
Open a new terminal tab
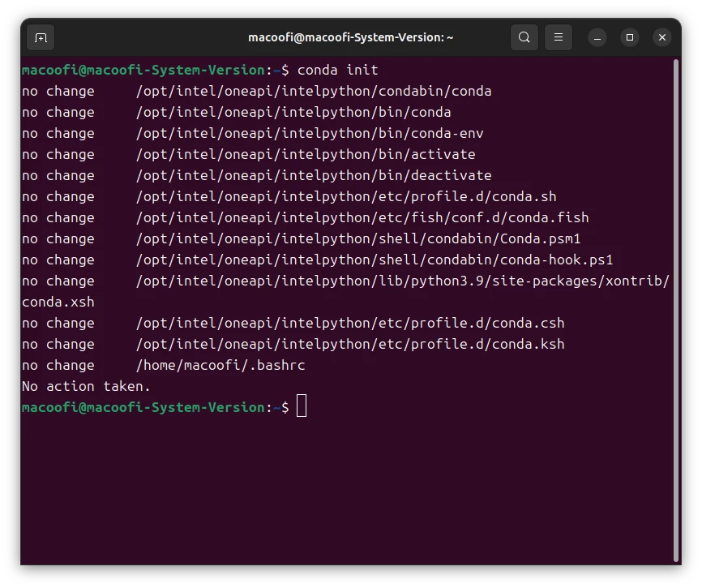point(41,37)
